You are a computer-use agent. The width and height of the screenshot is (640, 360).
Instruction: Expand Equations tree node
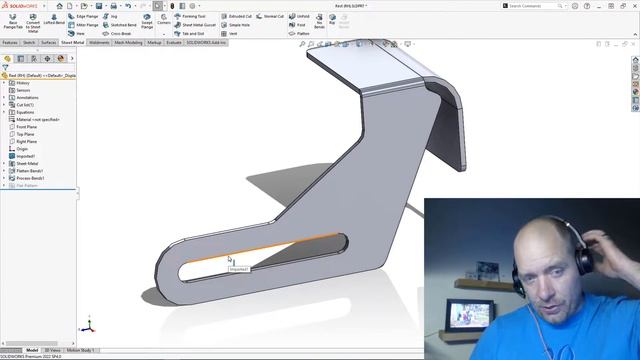pos(4,112)
